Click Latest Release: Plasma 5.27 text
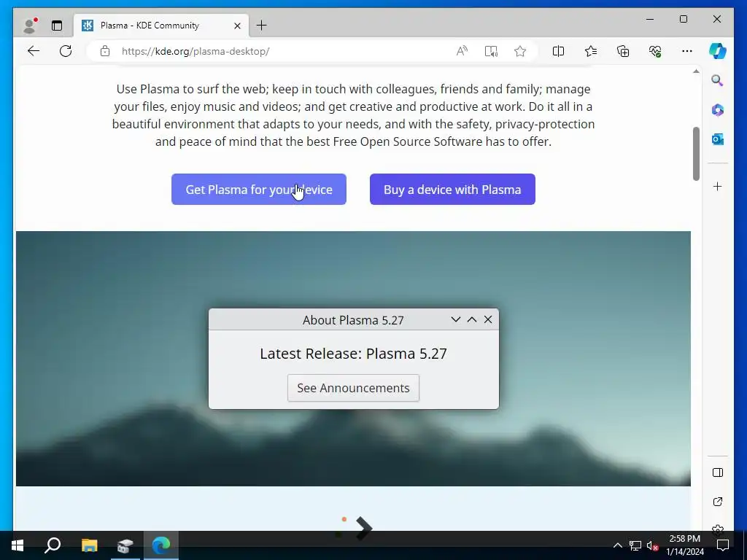The height and width of the screenshot is (560, 747). pos(353,354)
